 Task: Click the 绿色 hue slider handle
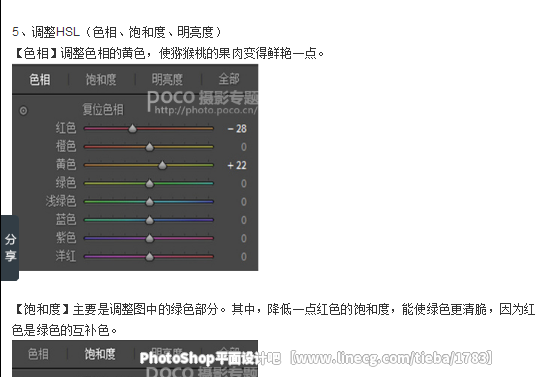[x=149, y=183]
